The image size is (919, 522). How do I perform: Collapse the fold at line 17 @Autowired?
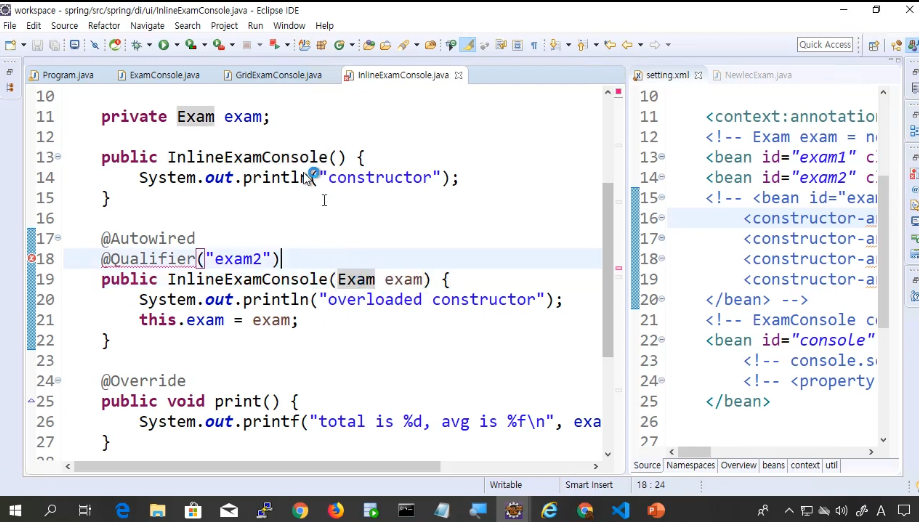click(x=58, y=238)
